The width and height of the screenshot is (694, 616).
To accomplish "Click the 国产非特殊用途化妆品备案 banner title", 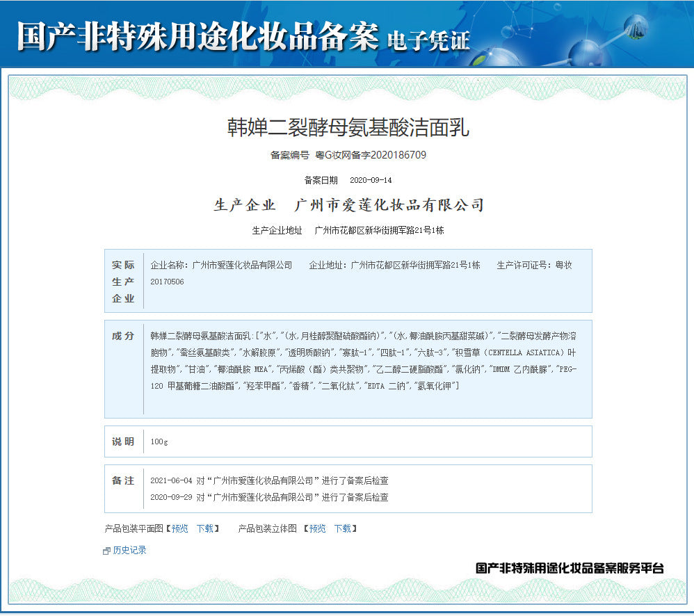I will [197, 36].
